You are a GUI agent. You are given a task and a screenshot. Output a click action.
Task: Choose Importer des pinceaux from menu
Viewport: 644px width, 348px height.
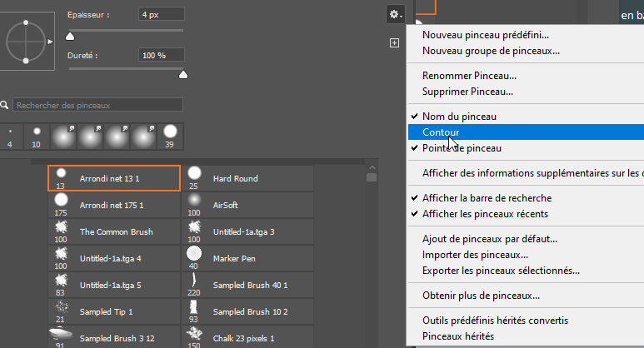[x=475, y=255]
